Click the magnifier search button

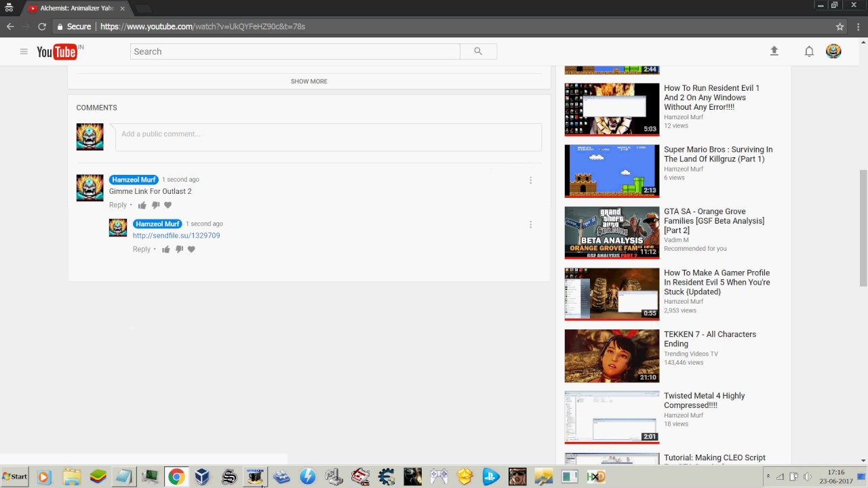478,52
